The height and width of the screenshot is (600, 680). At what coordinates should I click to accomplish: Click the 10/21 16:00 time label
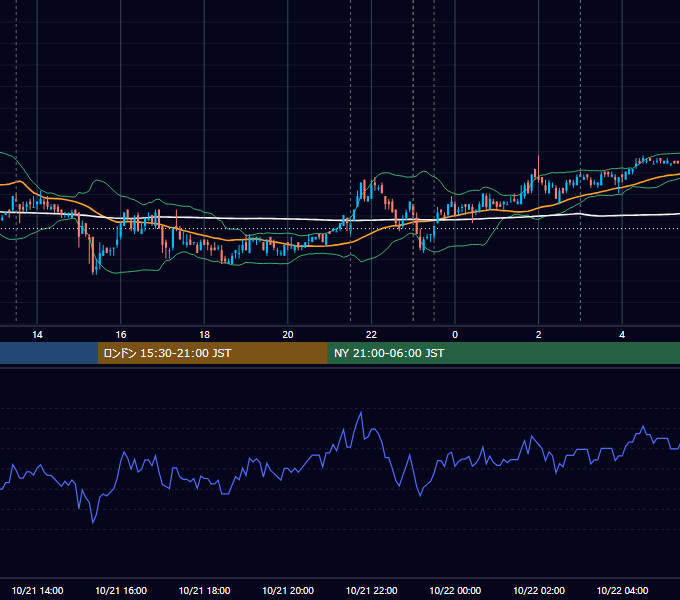pyautogui.click(x=121, y=590)
